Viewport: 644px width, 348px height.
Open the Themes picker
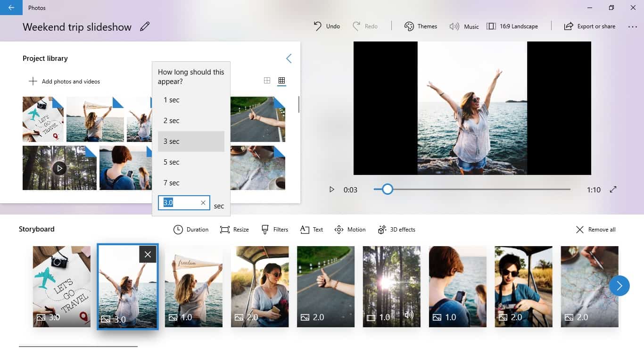coord(420,26)
